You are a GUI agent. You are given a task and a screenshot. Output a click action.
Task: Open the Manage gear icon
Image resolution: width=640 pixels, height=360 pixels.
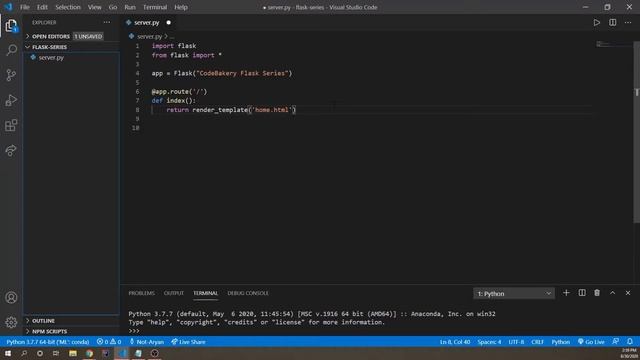[11, 322]
